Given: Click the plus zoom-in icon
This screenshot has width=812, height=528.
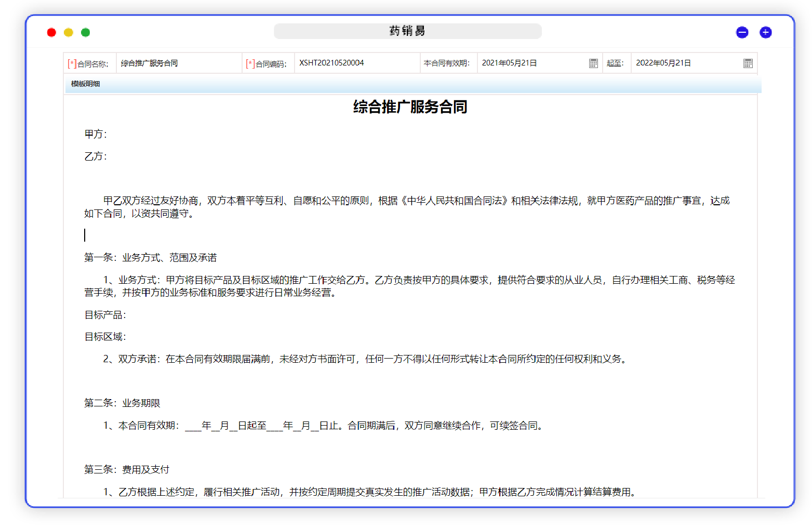Looking at the screenshot, I should pos(765,32).
